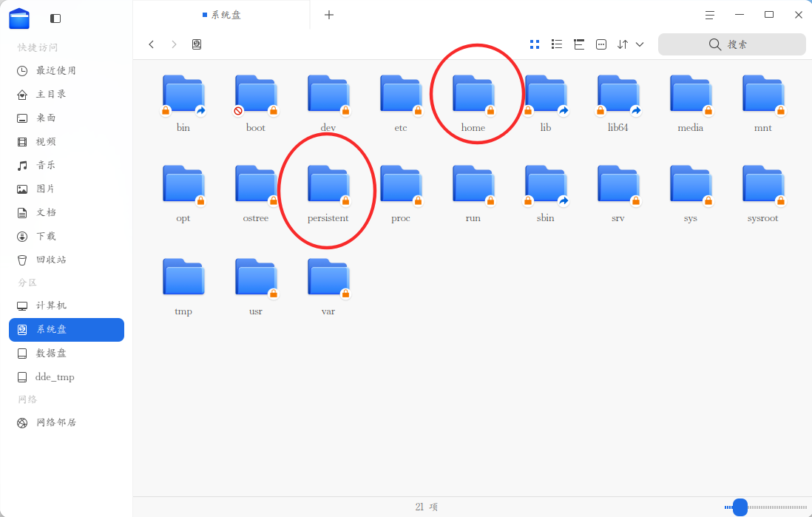Select the mnt folder

tap(762, 104)
